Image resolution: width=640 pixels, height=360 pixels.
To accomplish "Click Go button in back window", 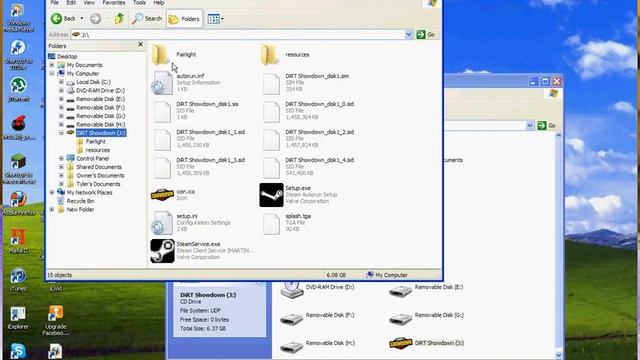I will 547,125.
